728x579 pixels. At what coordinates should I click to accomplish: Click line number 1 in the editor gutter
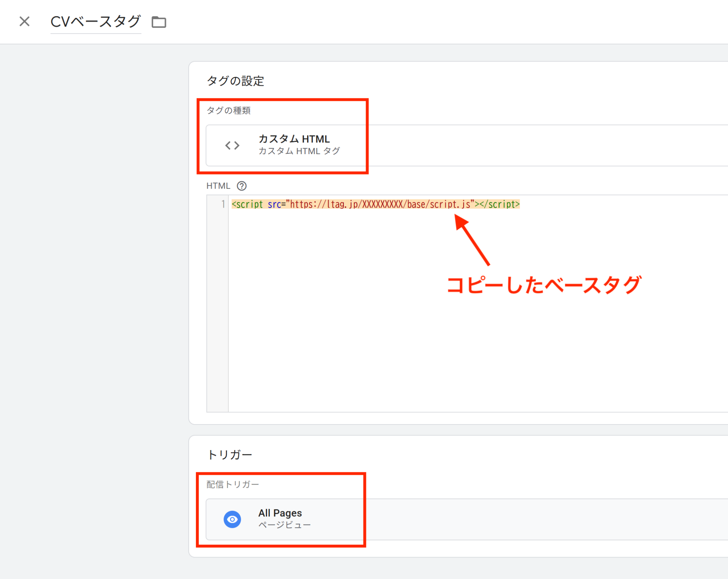[223, 204]
